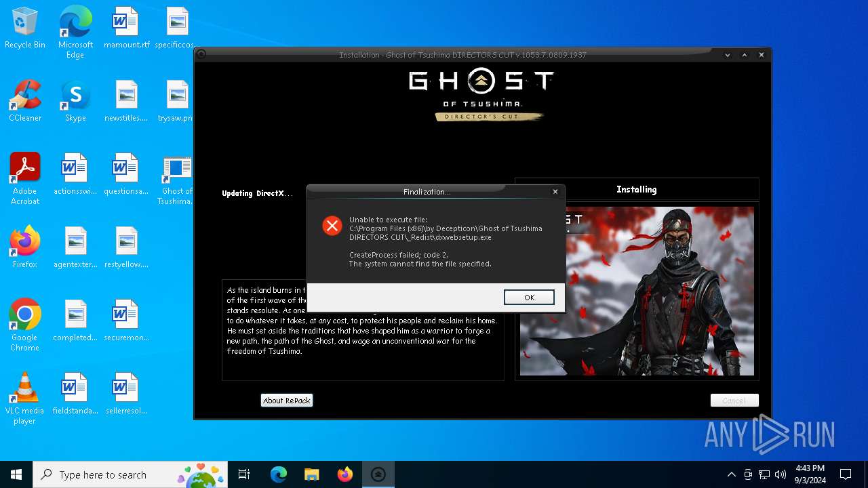This screenshot has width=868, height=488.
Task: Click OK in the Finalization error dialog
Action: pyautogui.click(x=529, y=298)
